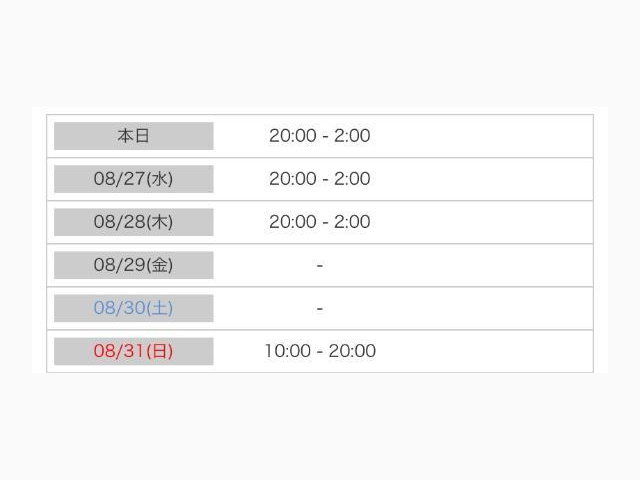Click the 08/28(木) hours 20:00 - 2:00
Image resolution: width=640 pixels, height=480 pixels.
click(319, 222)
